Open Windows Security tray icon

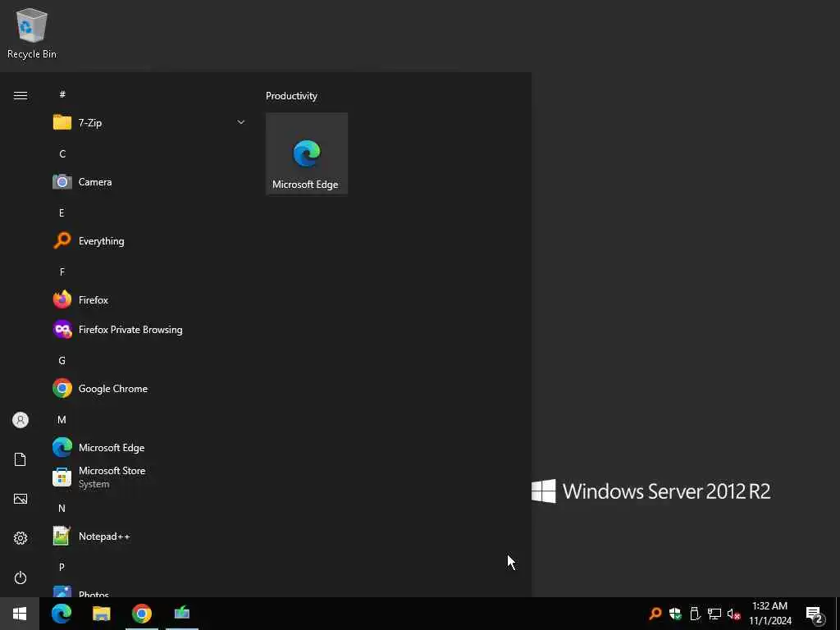coord(675,614)
